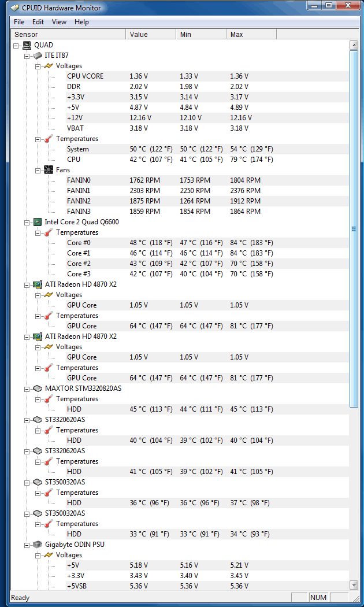The width and height of the screenshot is (364, 607).
Task: Collapse Temperatures under Intel Core 2 Quad
Action: (38, 232)
